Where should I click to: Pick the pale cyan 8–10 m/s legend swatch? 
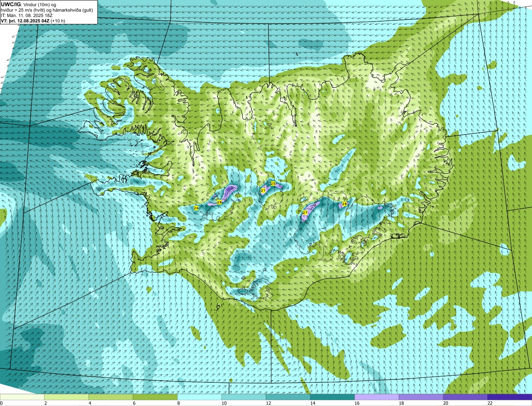tap(199, 397)
